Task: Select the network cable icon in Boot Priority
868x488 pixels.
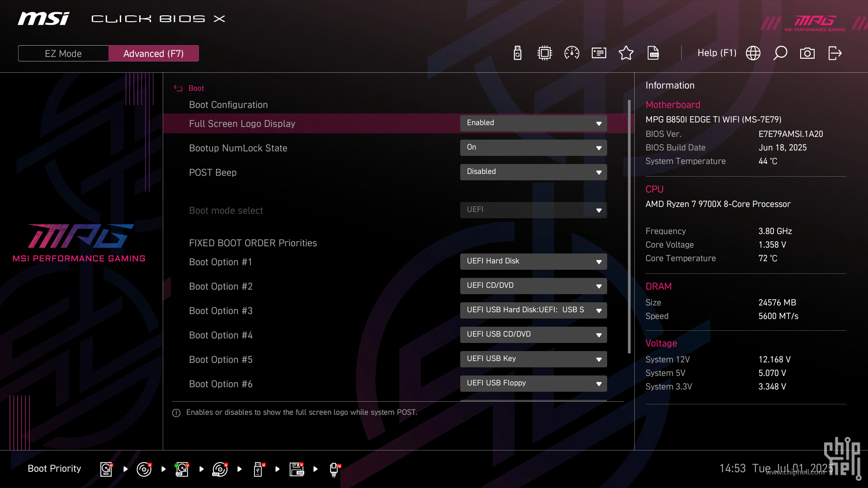Action: (x=335, y=469)
